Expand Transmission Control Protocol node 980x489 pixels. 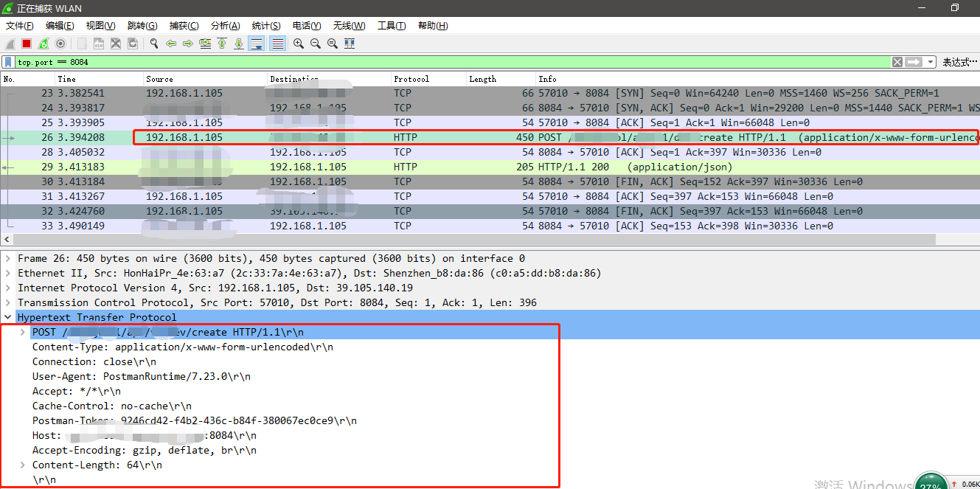tap(7, 303)
